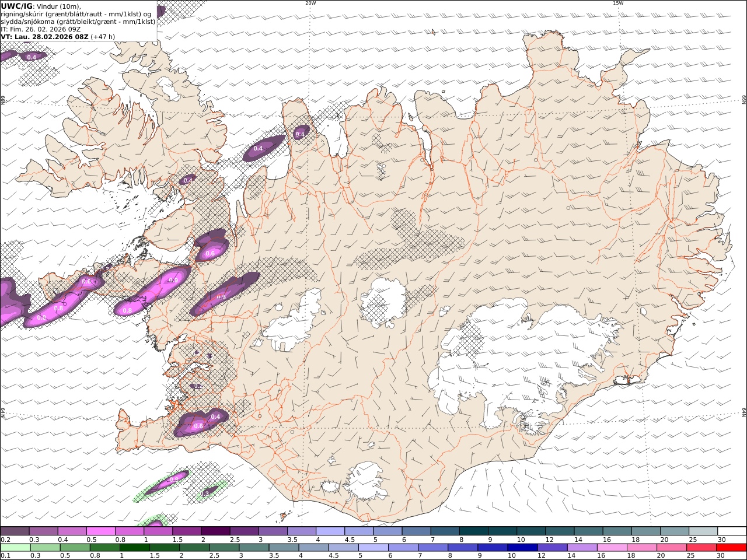Select the light pink 16–18 rain swatch

612,547
